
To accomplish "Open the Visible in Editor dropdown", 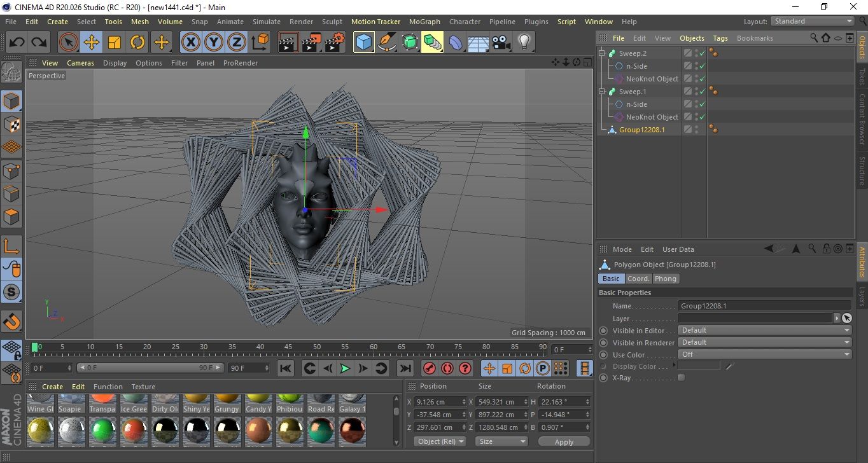I will (x=764, y=331).
